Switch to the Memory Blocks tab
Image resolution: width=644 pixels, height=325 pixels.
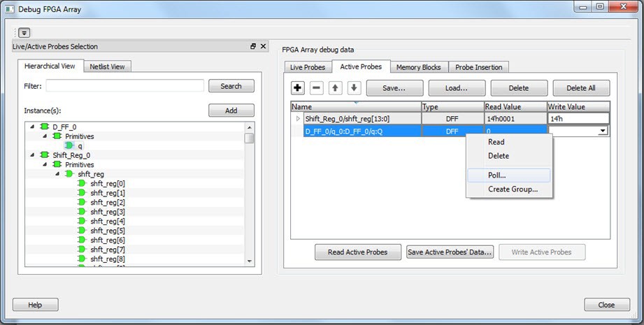tap(418, 67)
